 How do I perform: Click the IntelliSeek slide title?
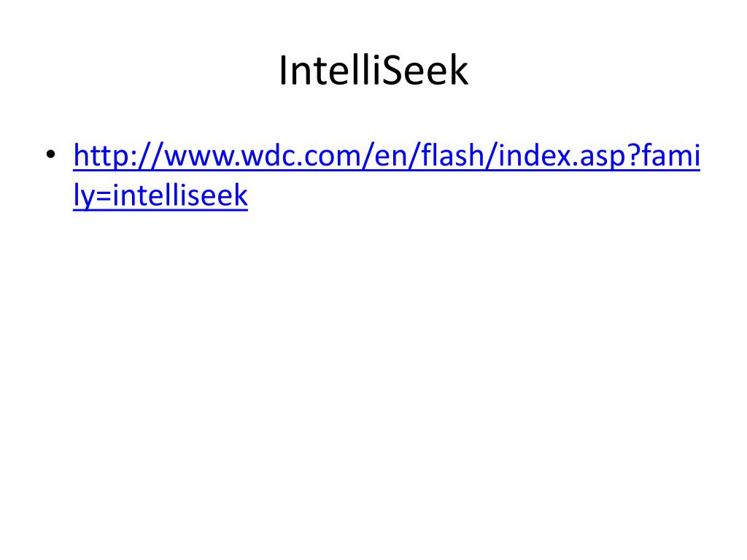click(373, 71)
